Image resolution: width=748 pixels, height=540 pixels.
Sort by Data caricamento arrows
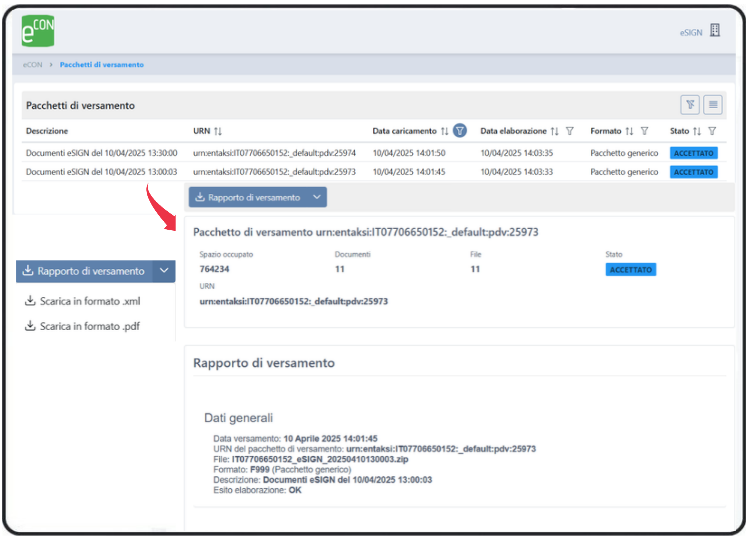pyautogui.click(x=445, y=131)
